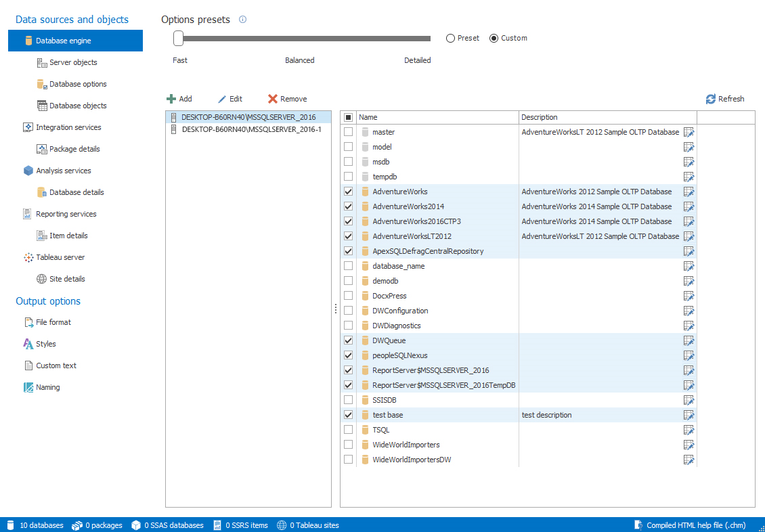Uncheck the AdventureWorks2014 database checkbox
This screenshot has width=765, height=532.
point(348,206)
